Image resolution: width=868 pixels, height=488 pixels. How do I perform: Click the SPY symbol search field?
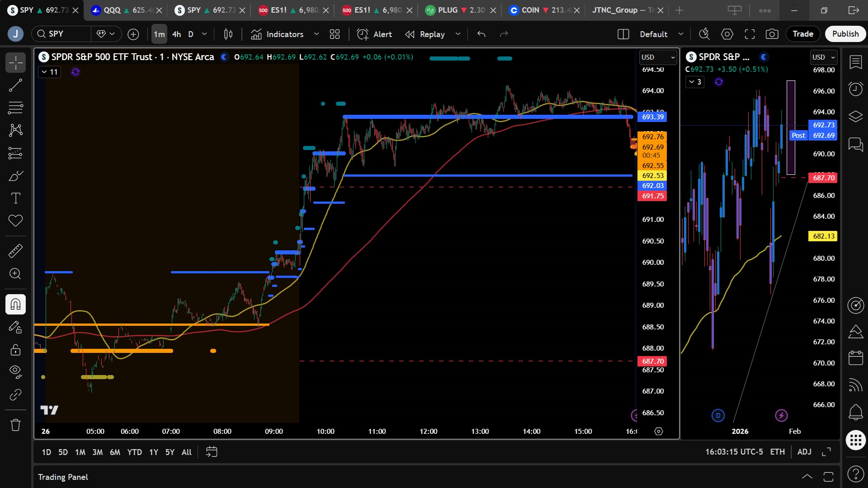[x=61, y=34]
